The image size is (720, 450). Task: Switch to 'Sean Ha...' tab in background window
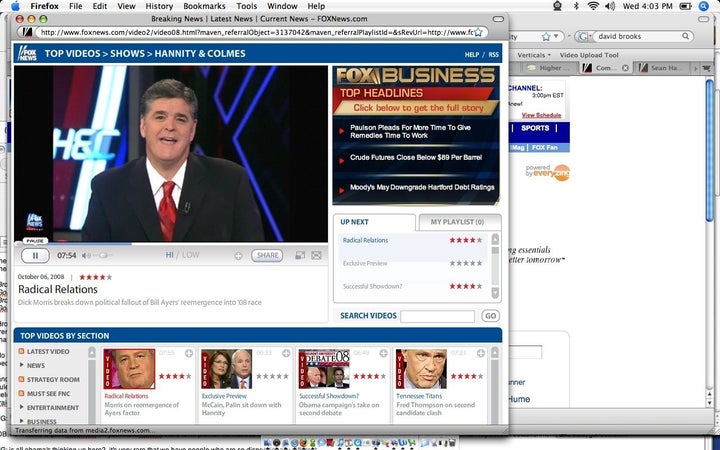tap(661, 68)
